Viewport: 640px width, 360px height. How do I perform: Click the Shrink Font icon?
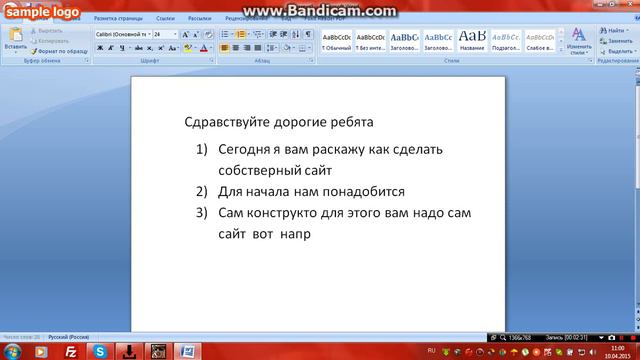[x=196, y=35]
